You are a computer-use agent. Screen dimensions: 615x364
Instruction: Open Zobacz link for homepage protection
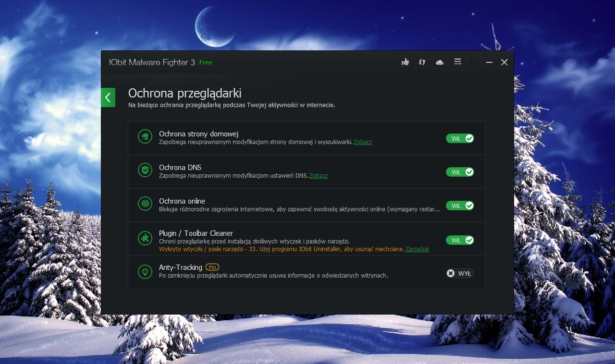363,142
